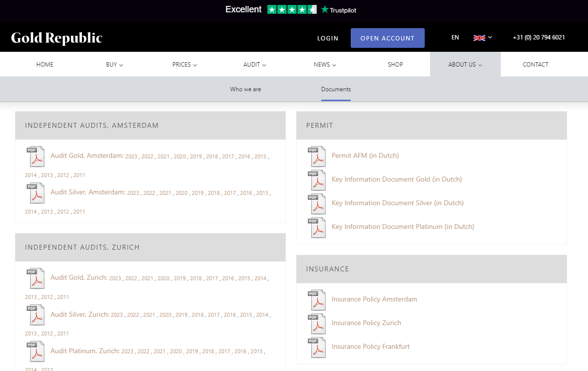
Task: Click PDF icon for Key Information Document Platinum
Action: 317,227
